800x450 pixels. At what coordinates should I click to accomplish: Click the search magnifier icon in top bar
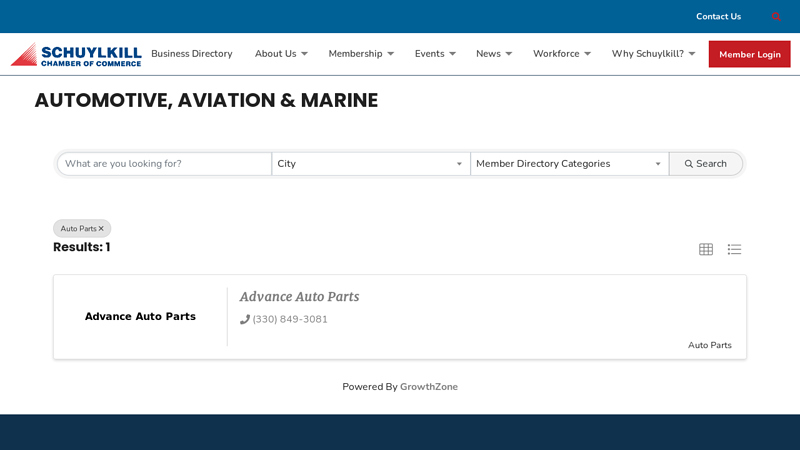coord(776,17)
